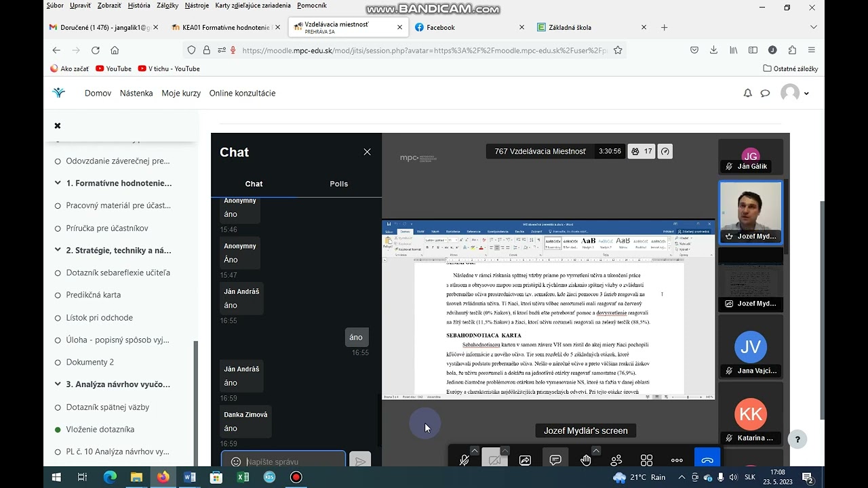The image size is (868, 488).
Task: Bookmark this page with the star icon
Action: 618,50
